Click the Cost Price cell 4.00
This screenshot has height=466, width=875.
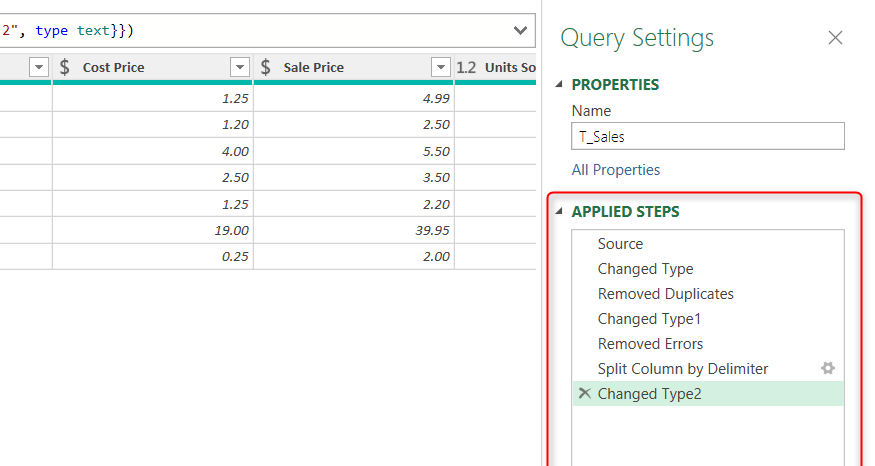click(x=153, y=151)
